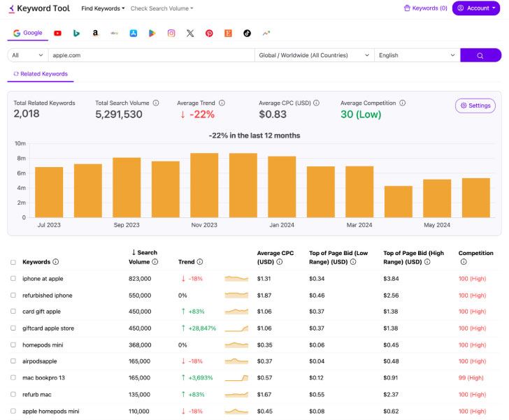Select the 'card gift apple' checkbox

[13, 311]
